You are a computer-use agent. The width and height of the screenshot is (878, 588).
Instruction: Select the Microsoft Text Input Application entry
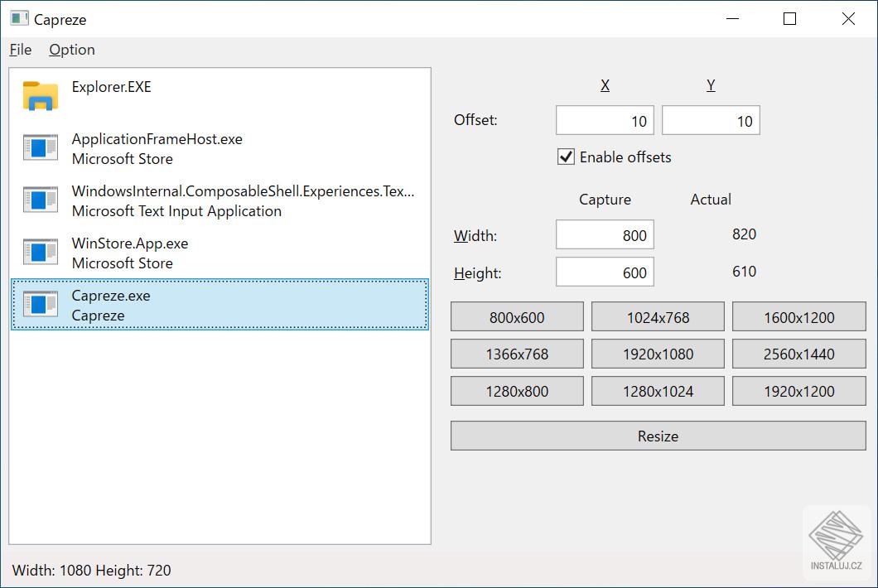[x=219, y=200]
